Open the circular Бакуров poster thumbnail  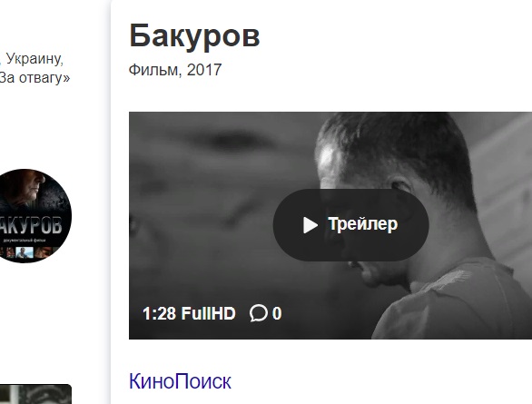tap(33, 216)
